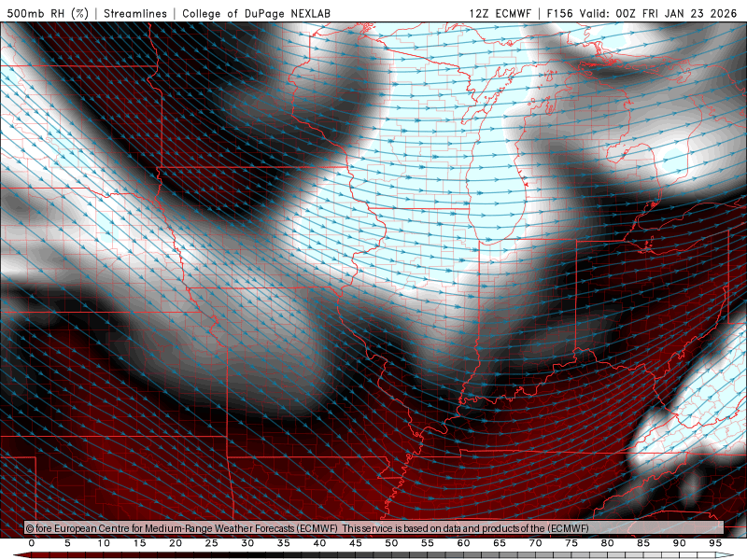This screenshot has width=747, height=560.
Task: Select the "35" label on the color scale
Action: [284, 543]
